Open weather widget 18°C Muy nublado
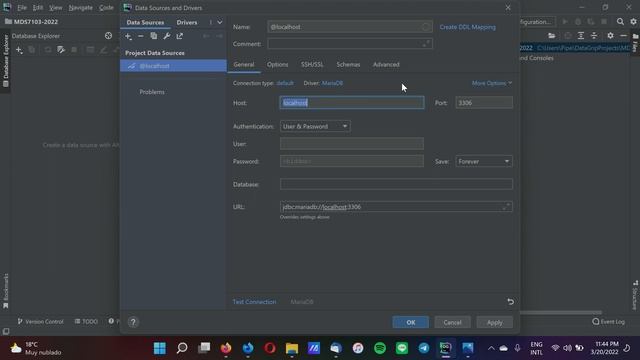Viewport: 640px width, 360px height. pos(36,348)
